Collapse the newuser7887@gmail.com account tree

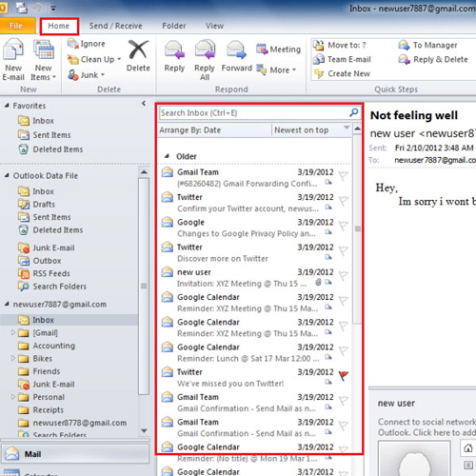pyautogui.click(x=7, y=304)
